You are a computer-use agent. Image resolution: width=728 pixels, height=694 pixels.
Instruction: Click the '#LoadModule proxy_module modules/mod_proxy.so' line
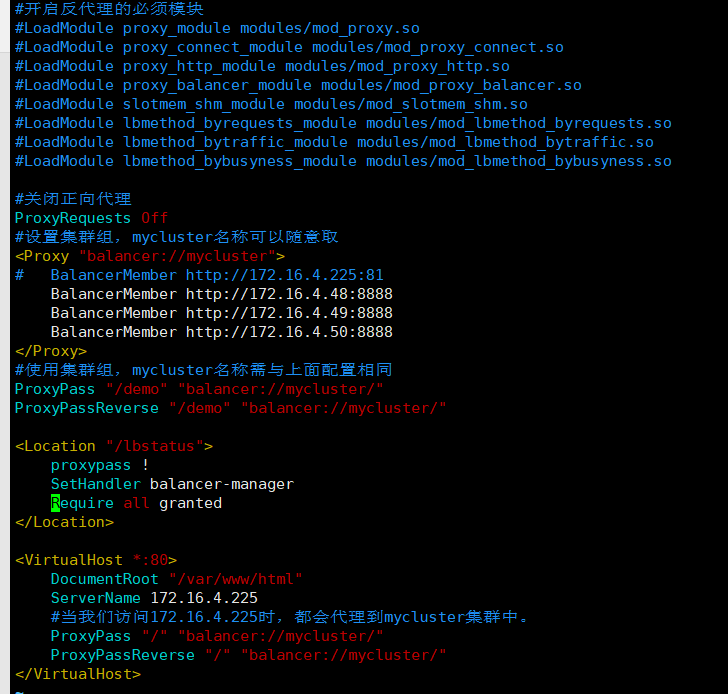217,28
